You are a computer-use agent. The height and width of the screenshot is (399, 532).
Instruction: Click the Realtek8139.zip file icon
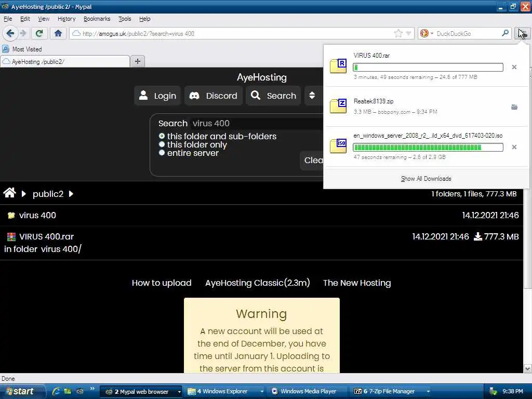point(338,106)
